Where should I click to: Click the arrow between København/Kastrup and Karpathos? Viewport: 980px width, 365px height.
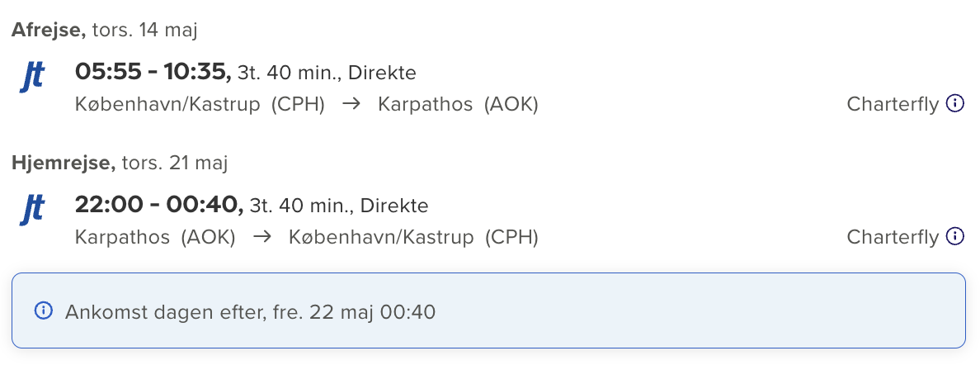coord(351,105)
